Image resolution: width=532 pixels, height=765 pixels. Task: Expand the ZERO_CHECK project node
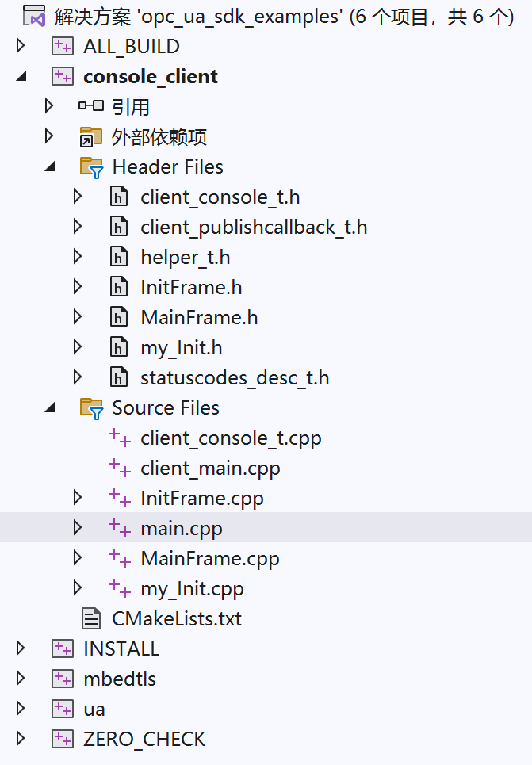21,739
